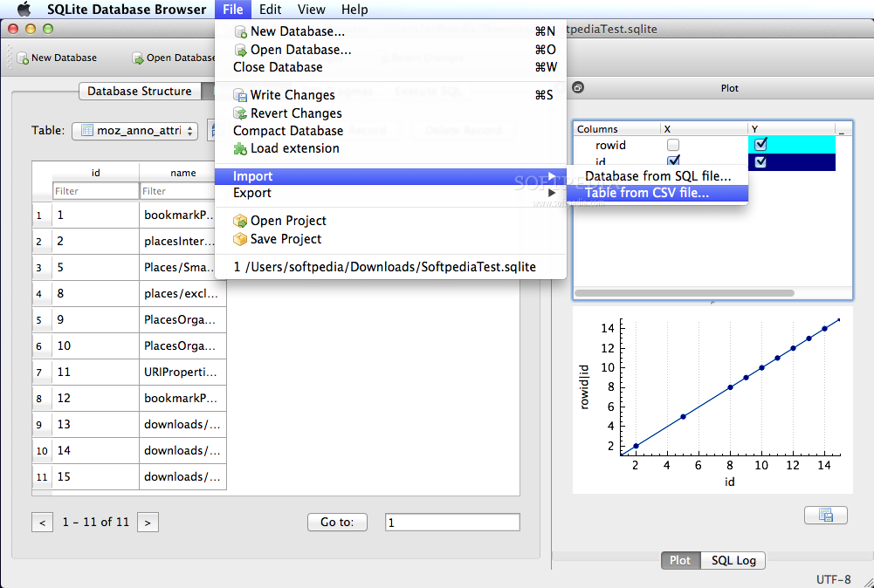The height and width of the screenshot is (588, 874).
Task: Switch to Database Structure tab
Action: tap(140, 92)
